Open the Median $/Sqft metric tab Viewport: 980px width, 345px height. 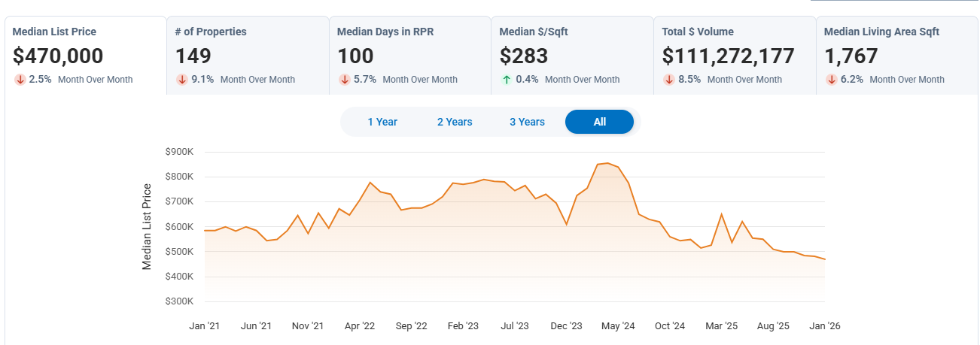[572, 55]
